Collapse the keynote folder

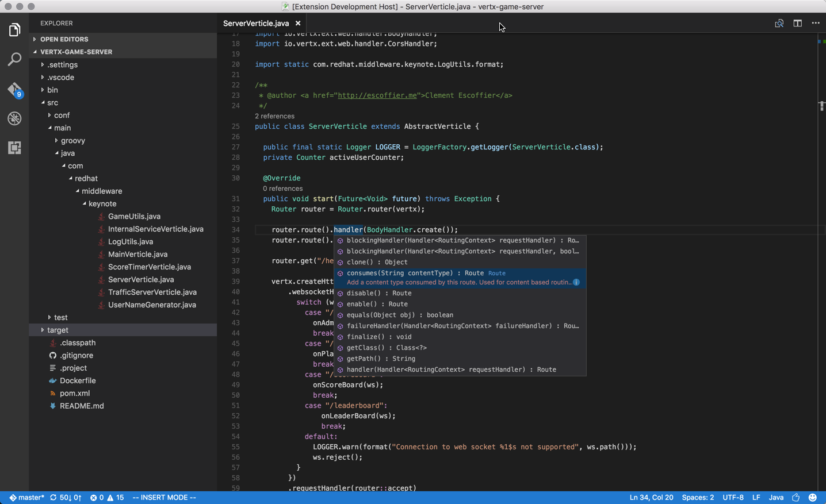tap(102, 203)
